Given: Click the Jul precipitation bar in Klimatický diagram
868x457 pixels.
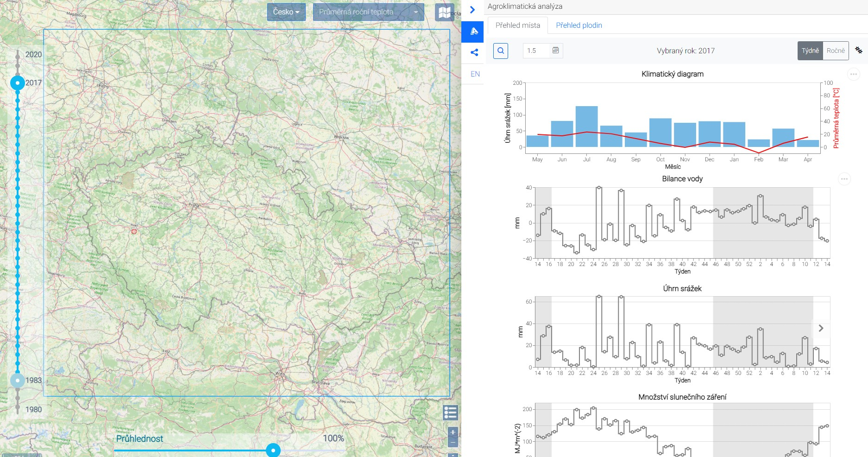Looking at the screenshot, I should click(586, 127).
